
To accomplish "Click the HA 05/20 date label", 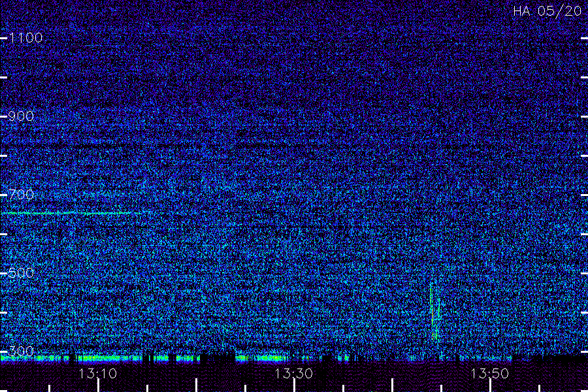I will pyautogui.click(x=547, y=11).
